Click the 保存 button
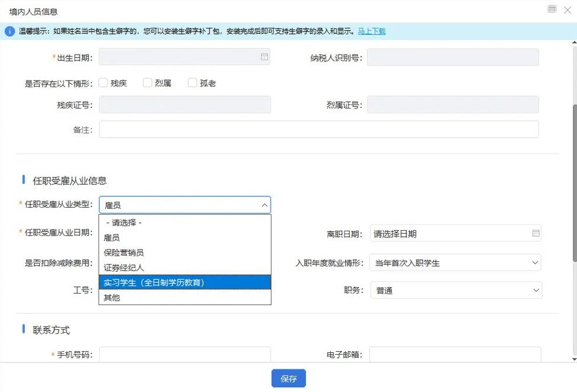 click(x=288, y=378)
